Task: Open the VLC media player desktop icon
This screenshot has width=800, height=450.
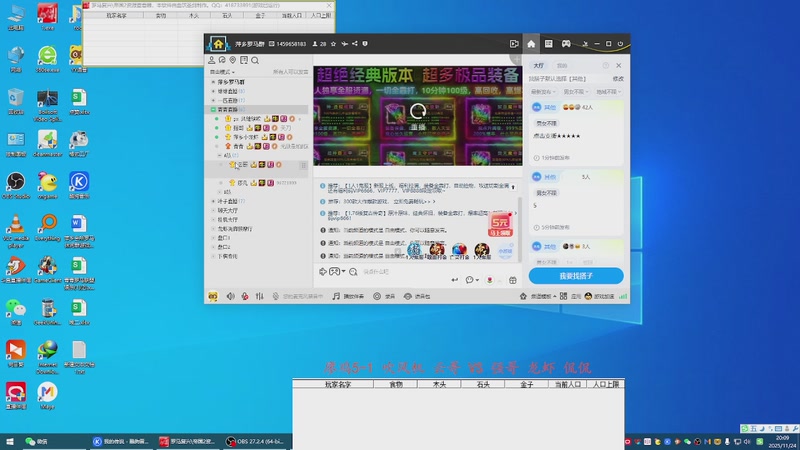Action: [16, 231]
